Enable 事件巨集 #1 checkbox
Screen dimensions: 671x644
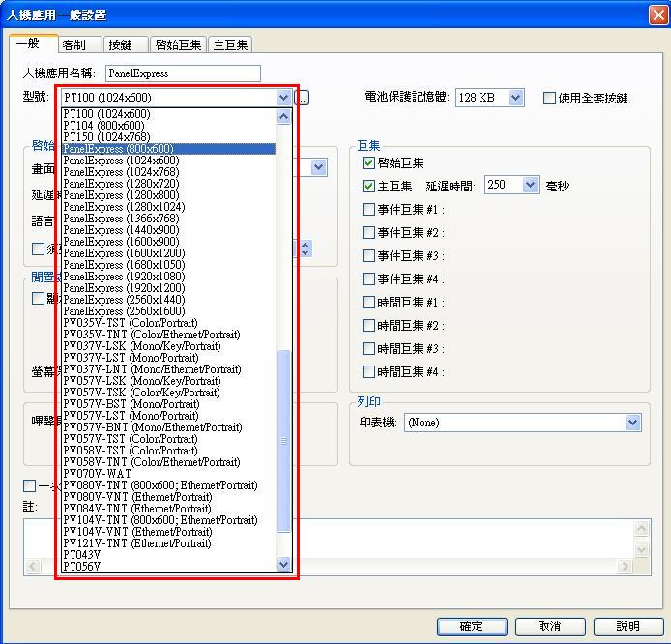pos(368,209)
